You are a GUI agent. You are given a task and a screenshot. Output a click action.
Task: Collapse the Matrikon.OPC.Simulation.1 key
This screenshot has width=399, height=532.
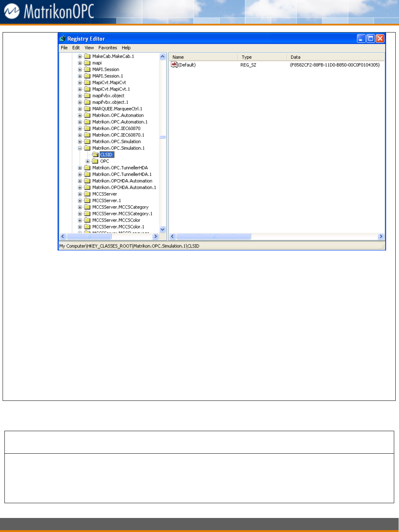[x=80, y=148]
